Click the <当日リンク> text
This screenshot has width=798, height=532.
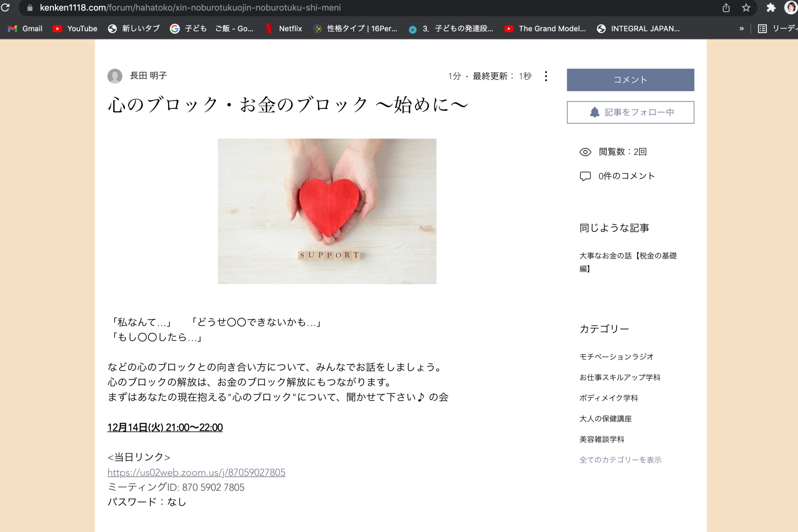pos(139,457)
